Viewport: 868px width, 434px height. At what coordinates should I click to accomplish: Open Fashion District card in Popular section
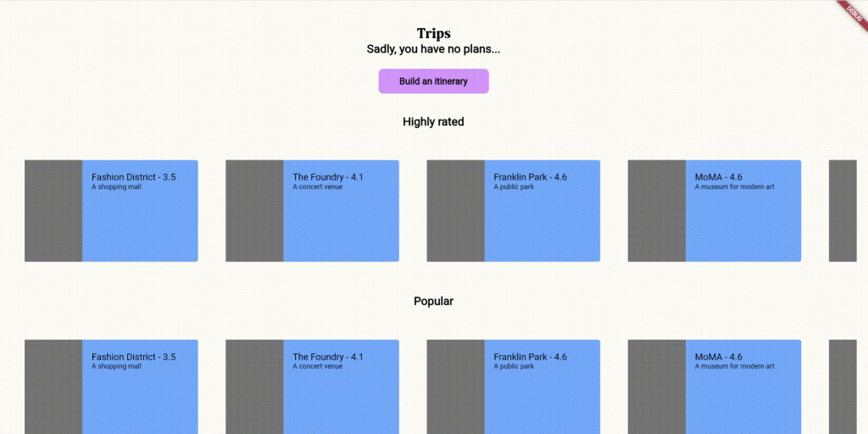tap(111, 387)
